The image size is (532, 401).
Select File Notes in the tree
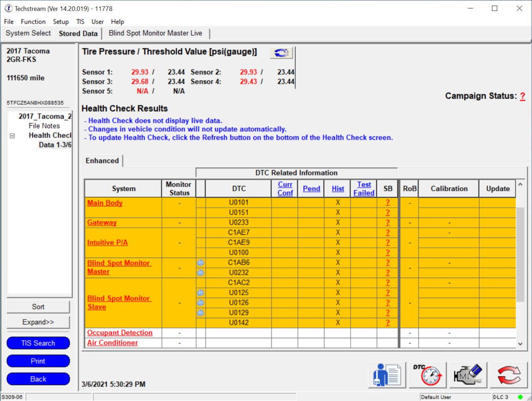pyautogui.click(x=44, y=126)
